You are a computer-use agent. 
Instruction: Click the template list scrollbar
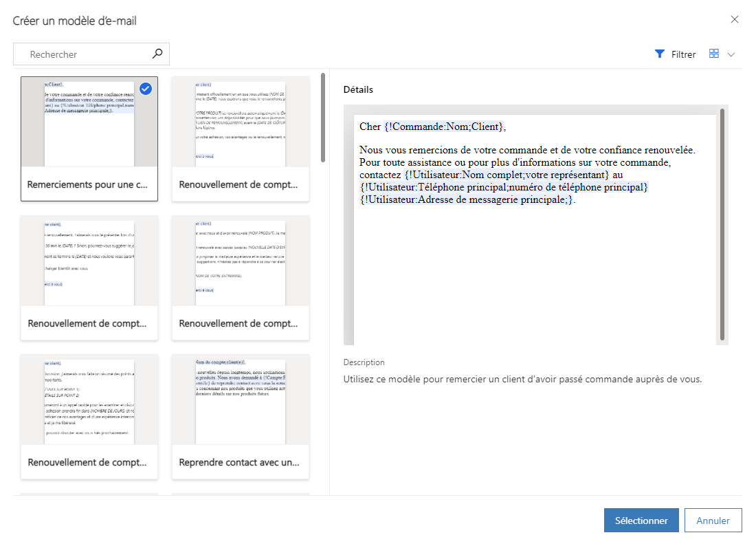[322, 118]
